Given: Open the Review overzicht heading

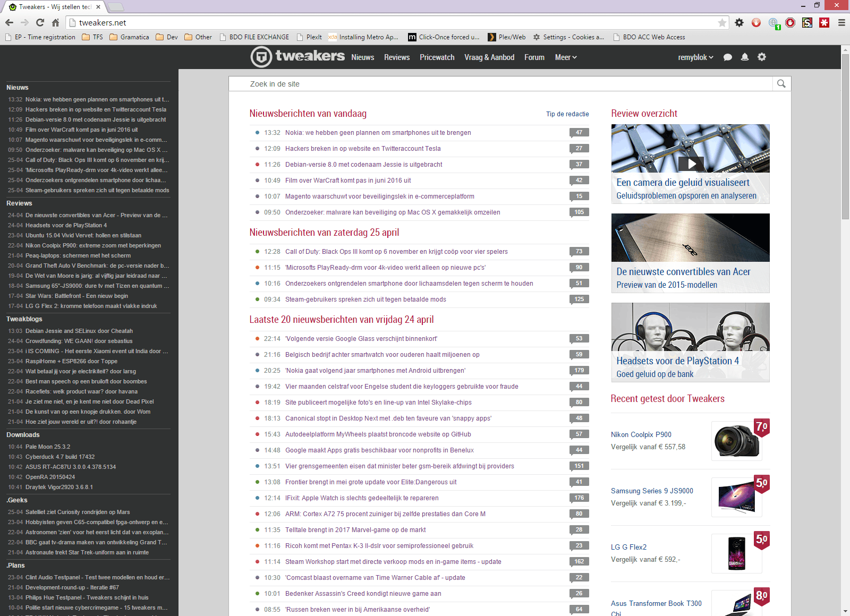Looking at the screenshot, I should pyautogui.click(x=644, y=114).
